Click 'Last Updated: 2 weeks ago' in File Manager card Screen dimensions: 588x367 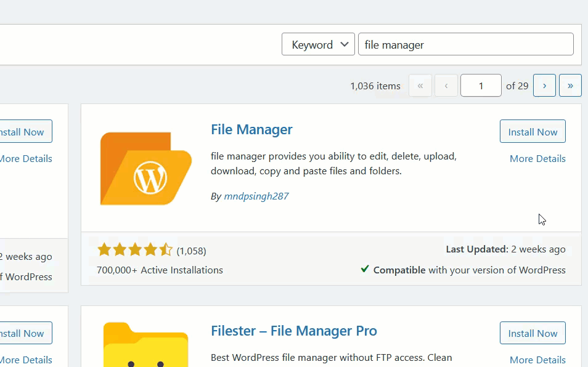tap(505, 249)
